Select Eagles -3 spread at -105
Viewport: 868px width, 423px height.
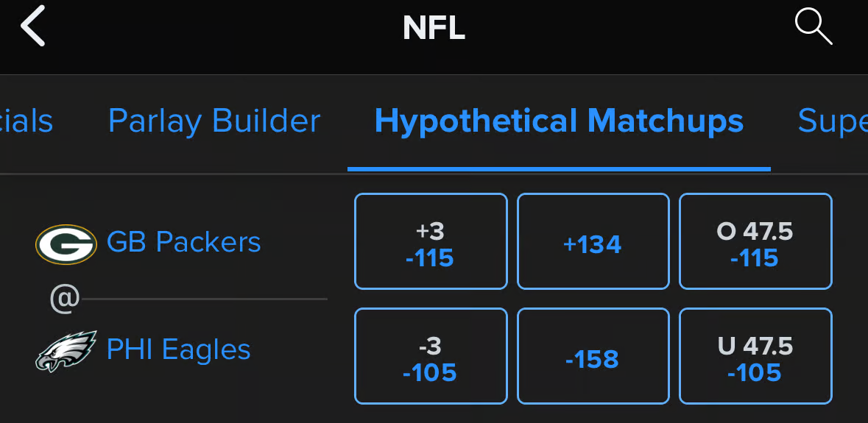pyautogui.click(x=431, y=357)
